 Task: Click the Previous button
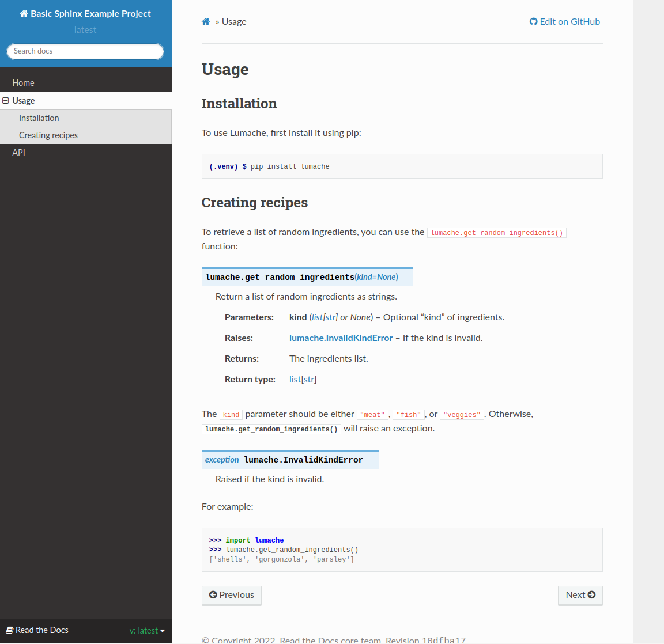tap(232, 596)
